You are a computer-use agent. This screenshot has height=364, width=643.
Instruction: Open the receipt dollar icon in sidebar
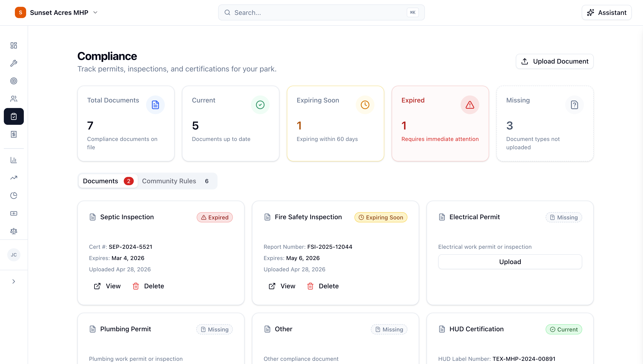click(x=14, y=134)
